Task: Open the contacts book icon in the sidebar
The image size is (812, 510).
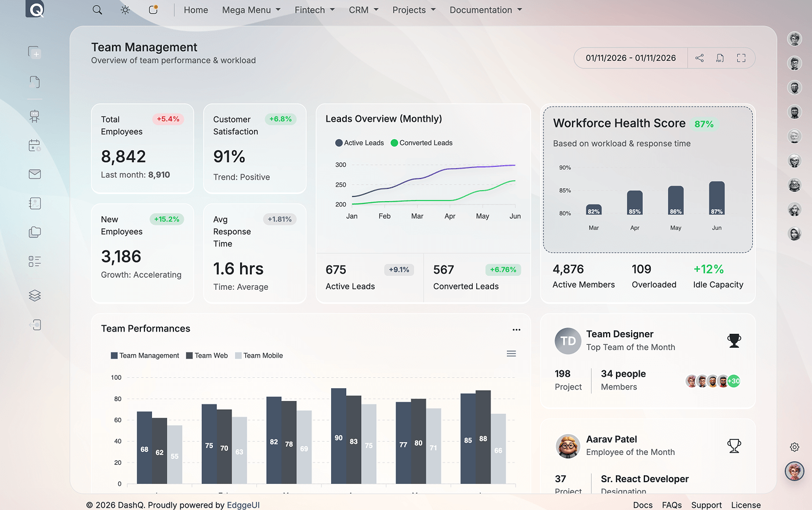Action: point(34,203)
